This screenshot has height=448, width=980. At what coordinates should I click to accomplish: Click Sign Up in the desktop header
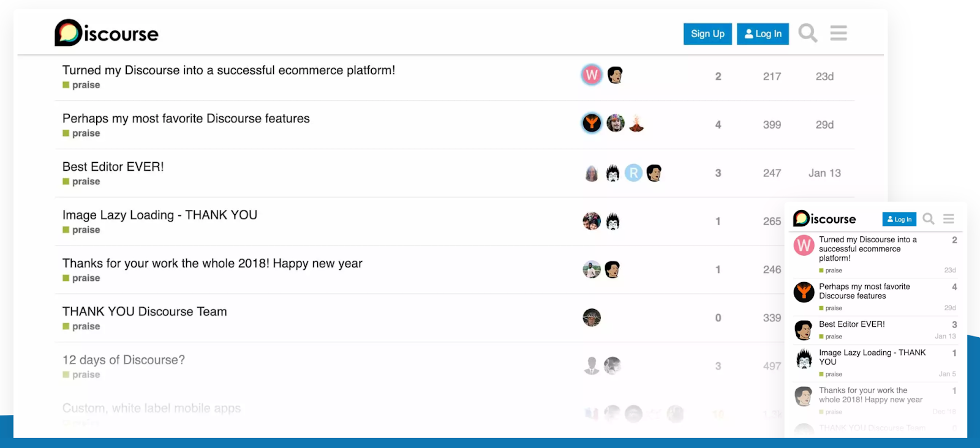(707, 34)
